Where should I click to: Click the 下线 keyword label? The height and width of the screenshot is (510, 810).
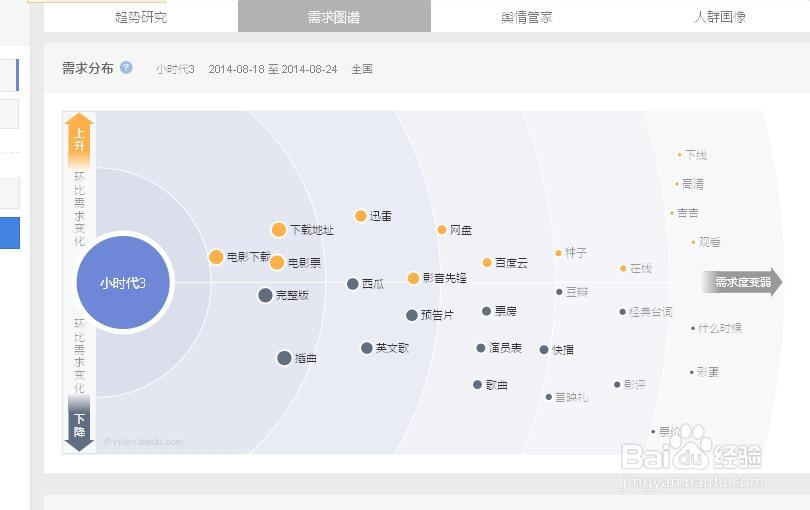(x=696, y=154)
